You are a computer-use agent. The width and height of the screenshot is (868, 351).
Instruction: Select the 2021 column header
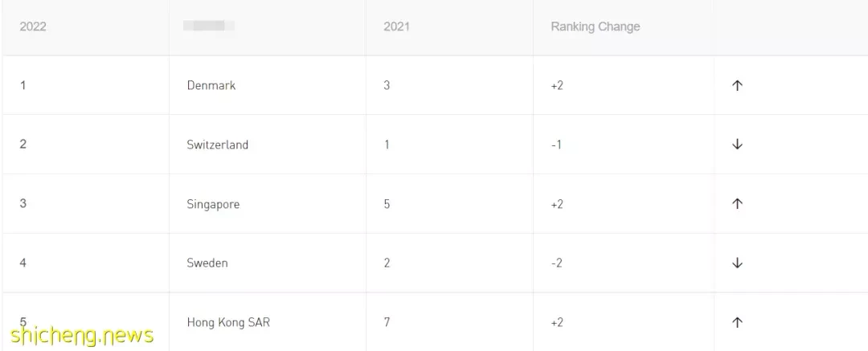[x=396, y=27]
